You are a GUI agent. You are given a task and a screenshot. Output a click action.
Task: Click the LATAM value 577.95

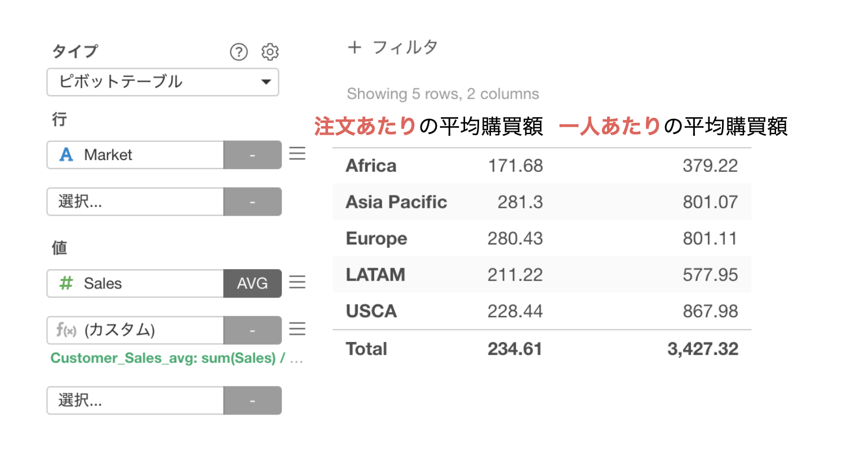tap(710, 275)
